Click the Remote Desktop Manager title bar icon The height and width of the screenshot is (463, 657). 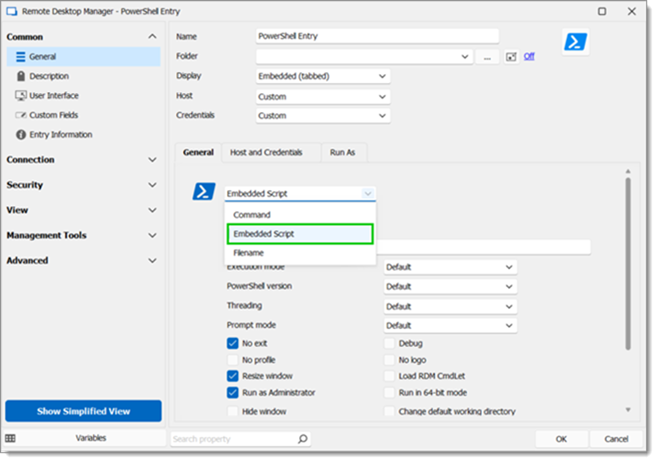click(x=12, y=11)
